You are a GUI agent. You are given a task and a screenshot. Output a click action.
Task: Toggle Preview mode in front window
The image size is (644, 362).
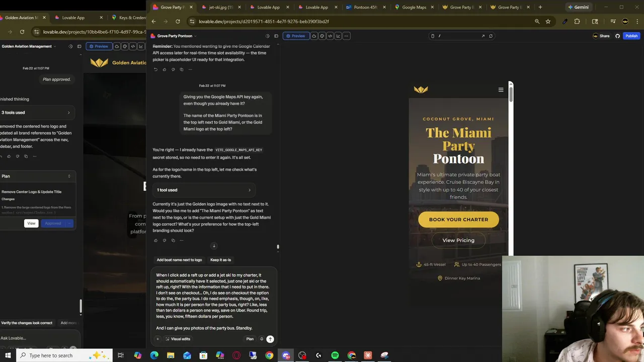[x=295, y=36]
